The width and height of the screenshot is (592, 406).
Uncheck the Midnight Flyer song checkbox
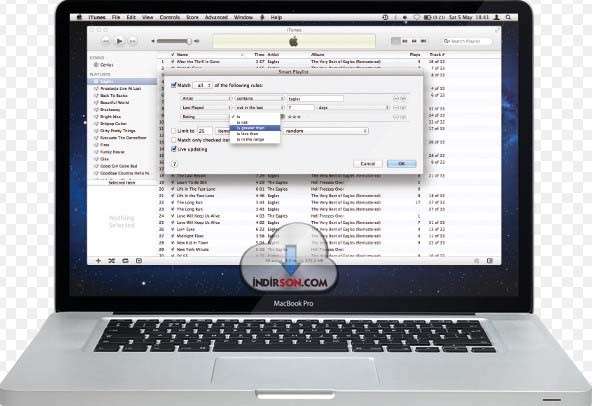tap(173, 236)
